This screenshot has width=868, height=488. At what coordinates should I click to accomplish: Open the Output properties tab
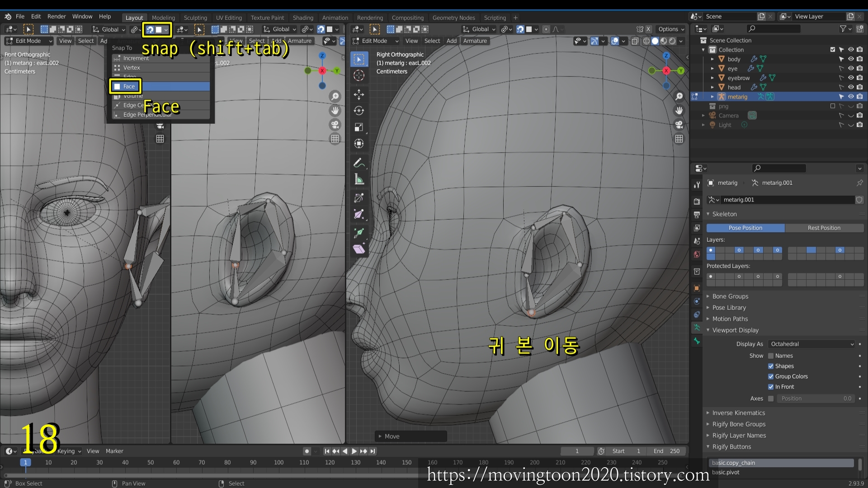tap(697, 214)
